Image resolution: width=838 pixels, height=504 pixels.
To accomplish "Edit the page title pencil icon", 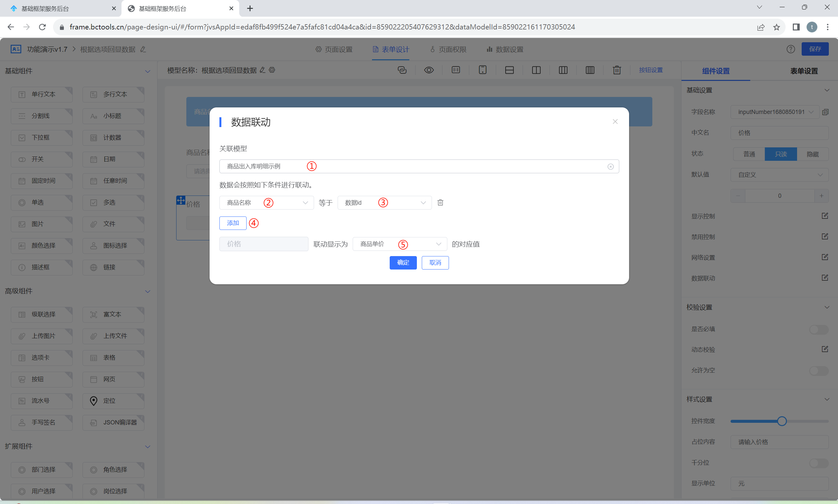I will coord(143,49).
